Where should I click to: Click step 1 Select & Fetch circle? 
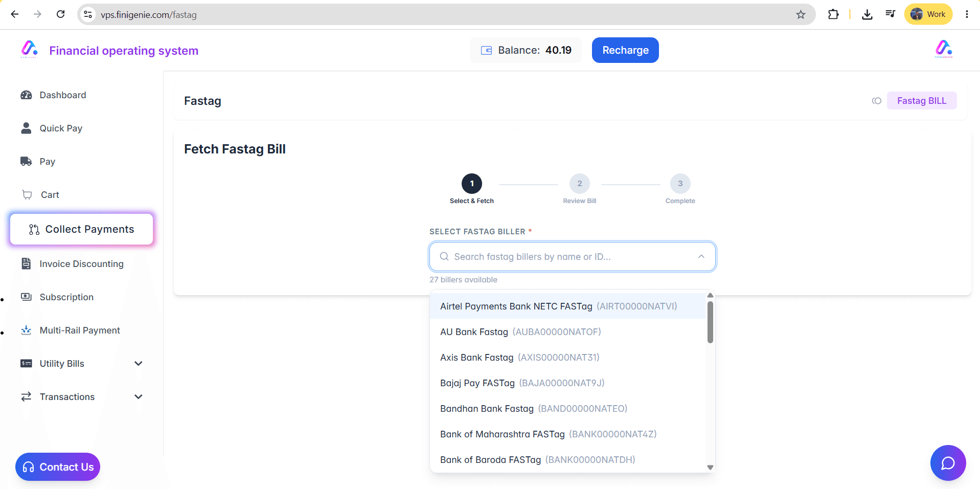pyautogui.click(x=472, y=184)
